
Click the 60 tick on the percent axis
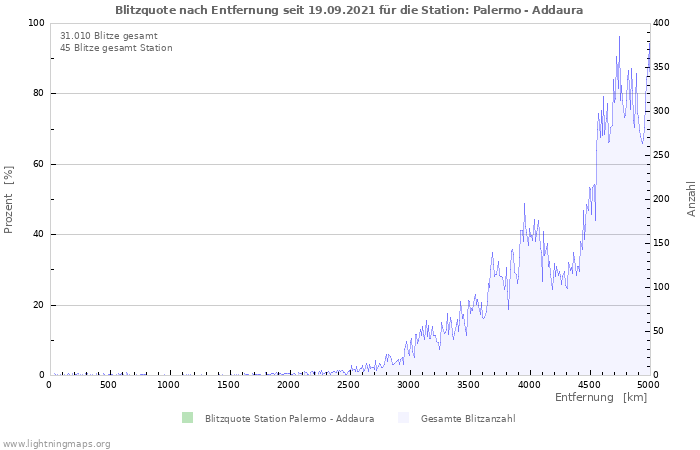point(38,164)
